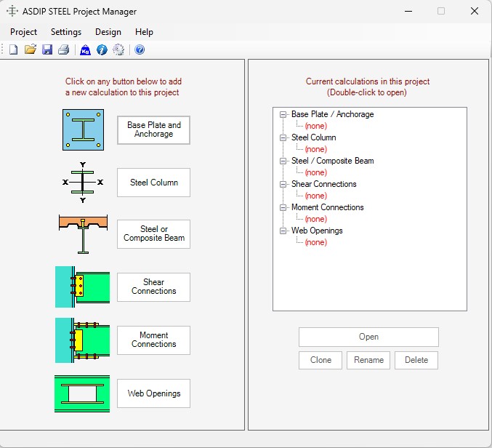Image resolution: width=492 pixels, height=448 pixels.
Task: Click the web opening illustration
Action: pos(82,393)
